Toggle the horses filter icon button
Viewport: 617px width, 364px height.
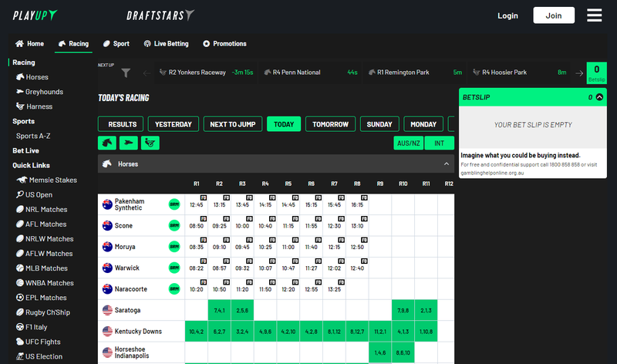107,143
